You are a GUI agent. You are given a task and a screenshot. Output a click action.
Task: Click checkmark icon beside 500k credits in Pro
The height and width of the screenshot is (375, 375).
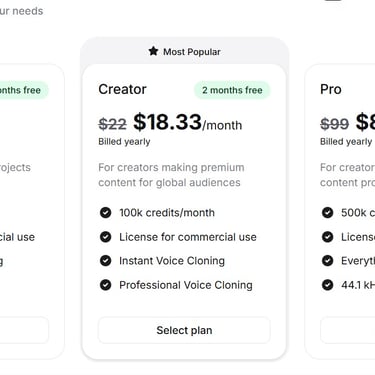click(327, 213)
